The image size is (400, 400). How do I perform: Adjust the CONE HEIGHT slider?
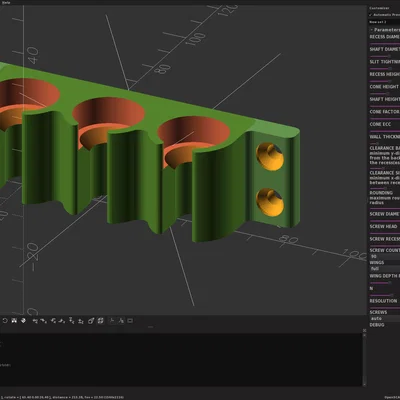385,94
